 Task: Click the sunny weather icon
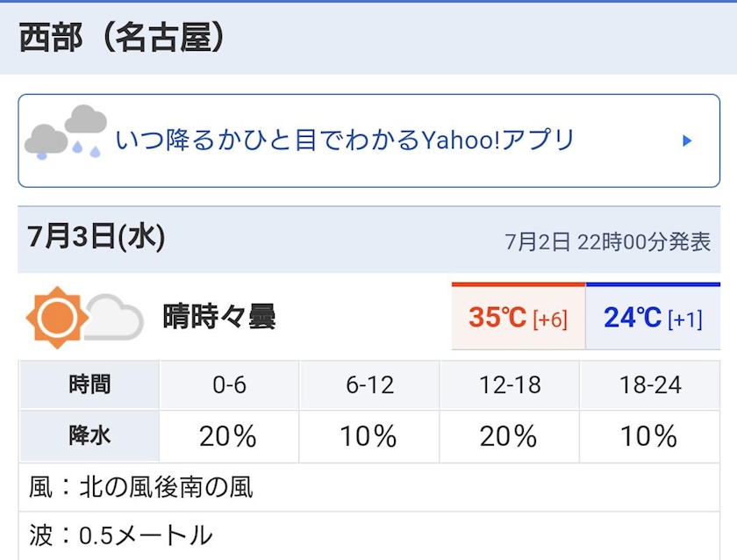57,316
